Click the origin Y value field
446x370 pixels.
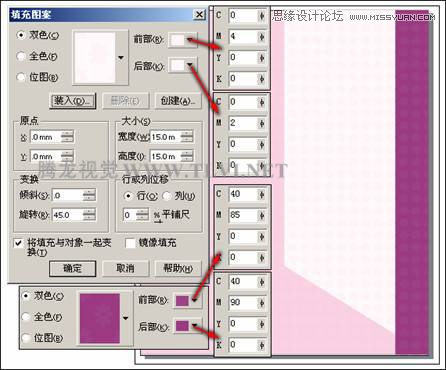tap(46, 156)
